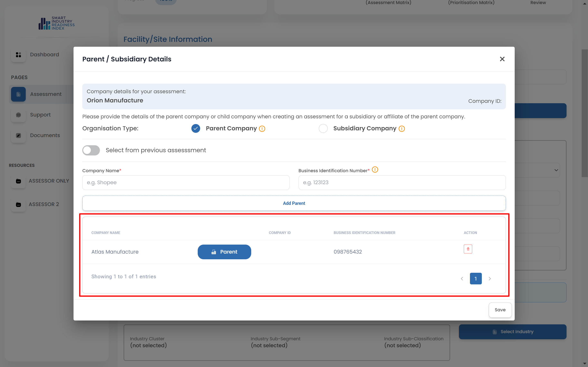Go to next page of entries
Screen dimensions: 588x367
pos(490,279)
